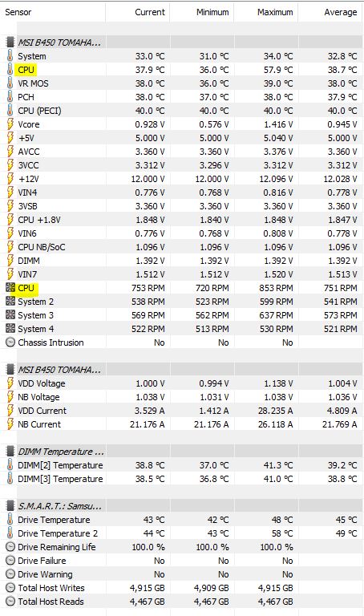Click the voltage icon beside VIN4
The image size is (364, 616).
(10, 192)
